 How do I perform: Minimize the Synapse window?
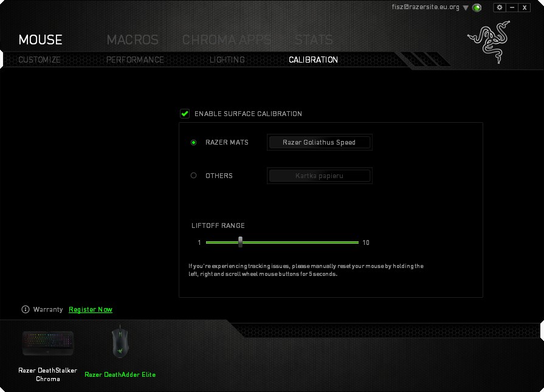pos(512,7)
